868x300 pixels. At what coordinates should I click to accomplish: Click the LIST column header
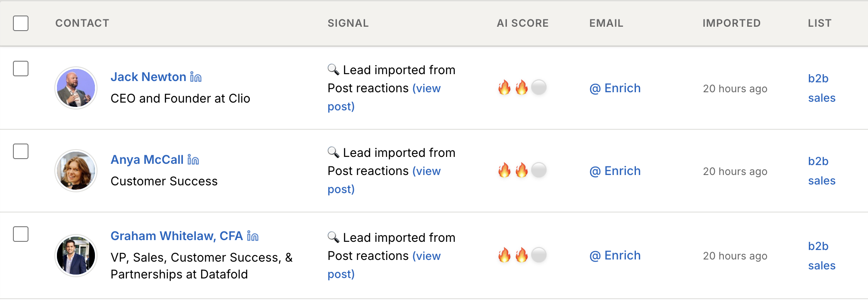click(819, 23)
